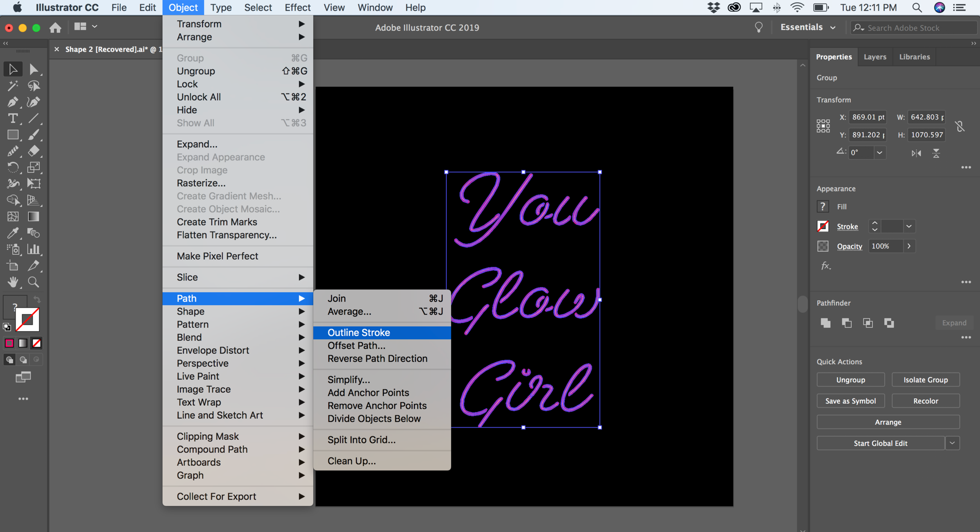Swap fill and stroke arrows

point(37,300)
